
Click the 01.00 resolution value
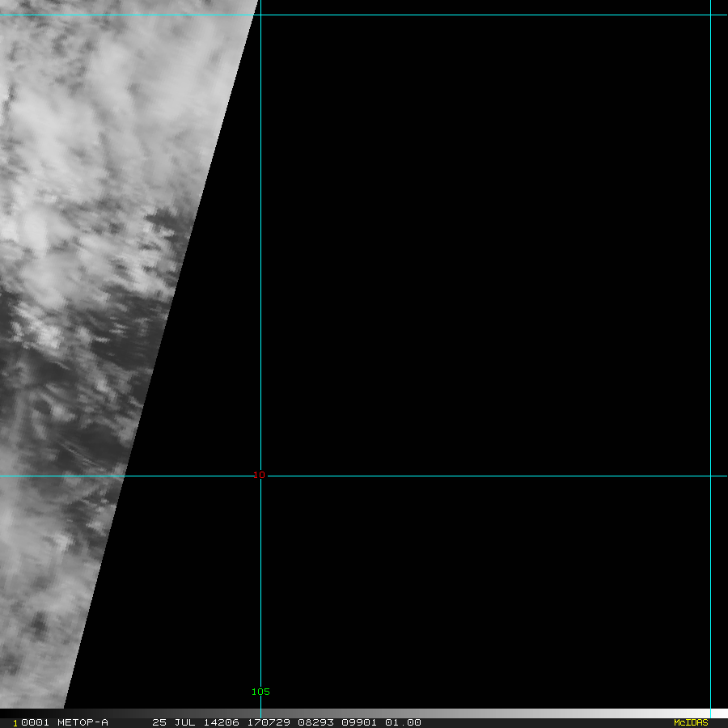click(403, 722)
